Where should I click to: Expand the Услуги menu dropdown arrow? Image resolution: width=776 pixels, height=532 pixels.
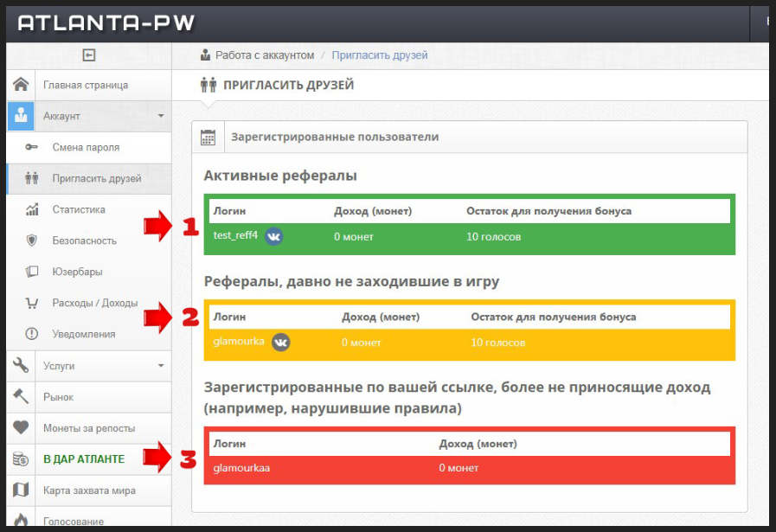coord(161,366)
